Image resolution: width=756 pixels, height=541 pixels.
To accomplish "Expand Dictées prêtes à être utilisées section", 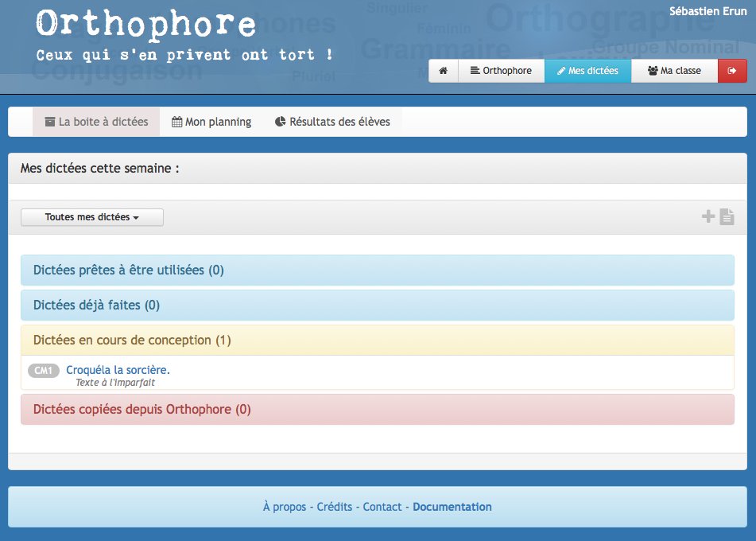I will (x=378, y=270).
